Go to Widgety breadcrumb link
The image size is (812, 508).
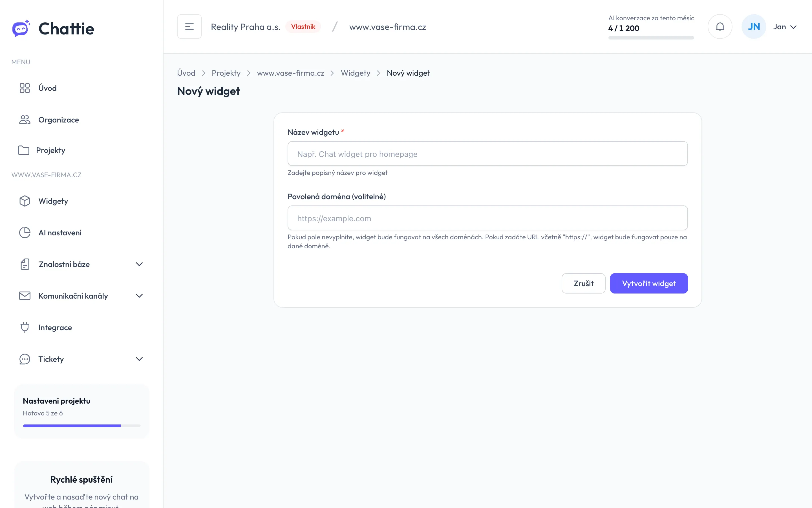[x=355, y=73]
